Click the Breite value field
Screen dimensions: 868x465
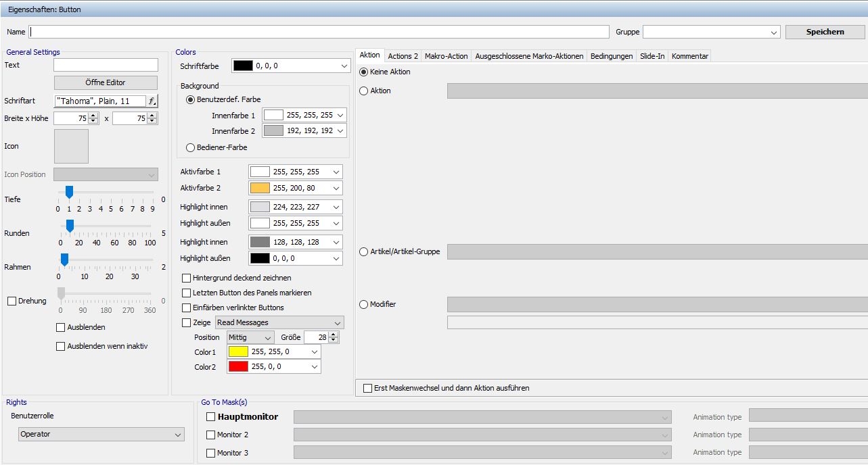click(x=72, y=118)
